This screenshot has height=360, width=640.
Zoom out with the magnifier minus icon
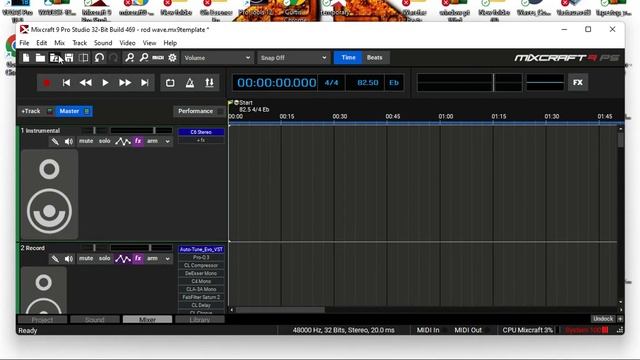(144, 58)
